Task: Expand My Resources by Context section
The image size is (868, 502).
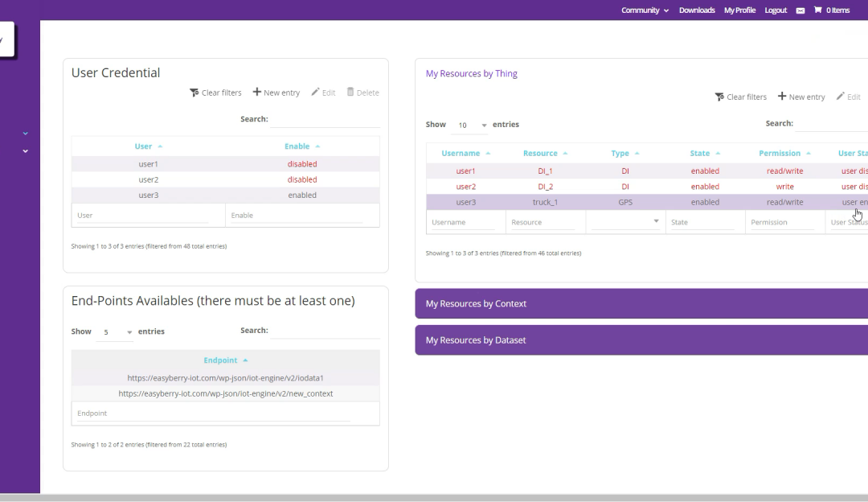Action: click(641, 303)
